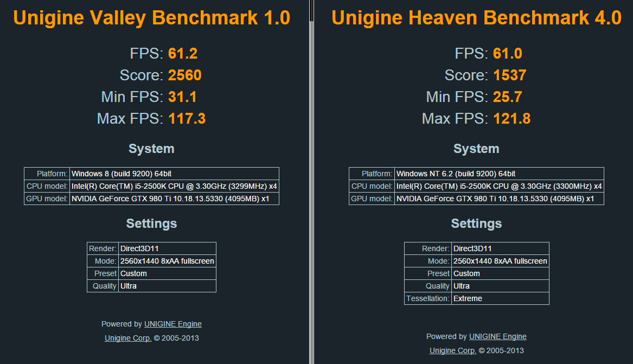Click the Settings heading in Valley report

click(151, 223)
